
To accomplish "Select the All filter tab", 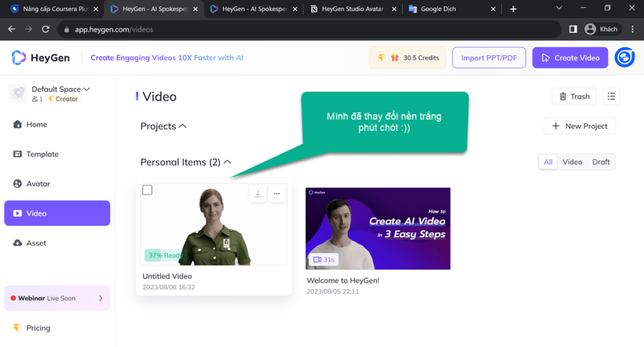I will point(548,162).
